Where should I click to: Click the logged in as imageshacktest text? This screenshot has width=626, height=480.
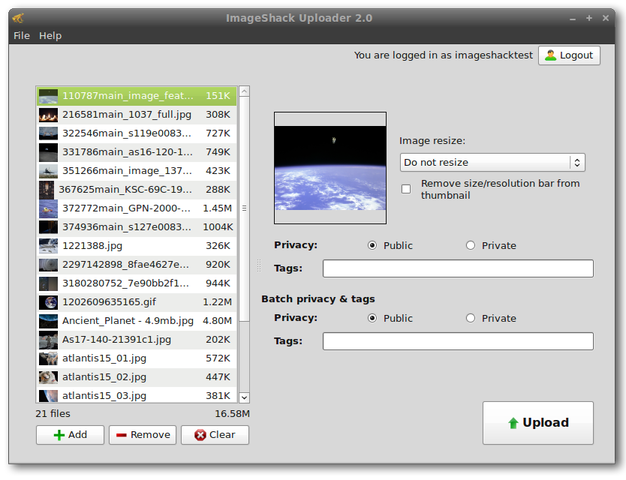click(443, 56)
